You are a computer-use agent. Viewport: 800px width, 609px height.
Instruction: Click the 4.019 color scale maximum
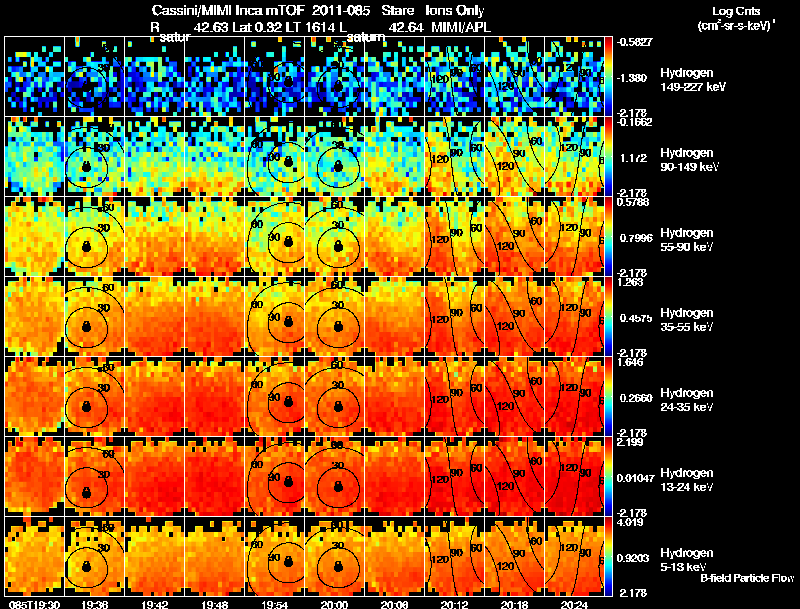631,522
